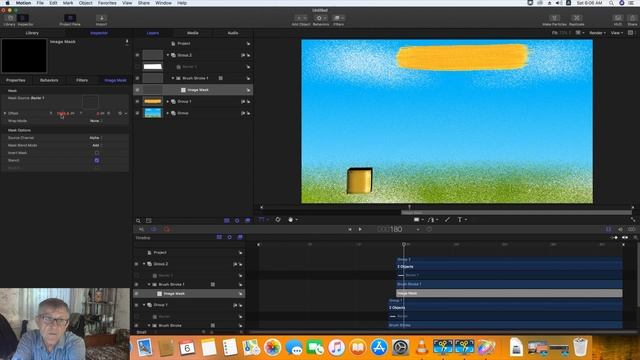Image resolution: width=640 pixels, height=360 pixels.
Task: Expand the Offset parameter disclosure triangle
Action: click(5, 113)
